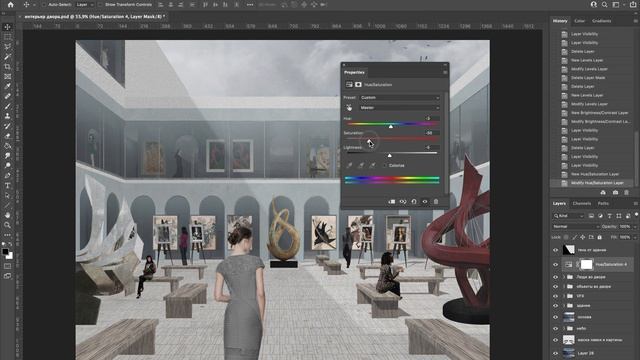
Task: Open Layer dropdown in options bar
Action: [x=84, y=4]
